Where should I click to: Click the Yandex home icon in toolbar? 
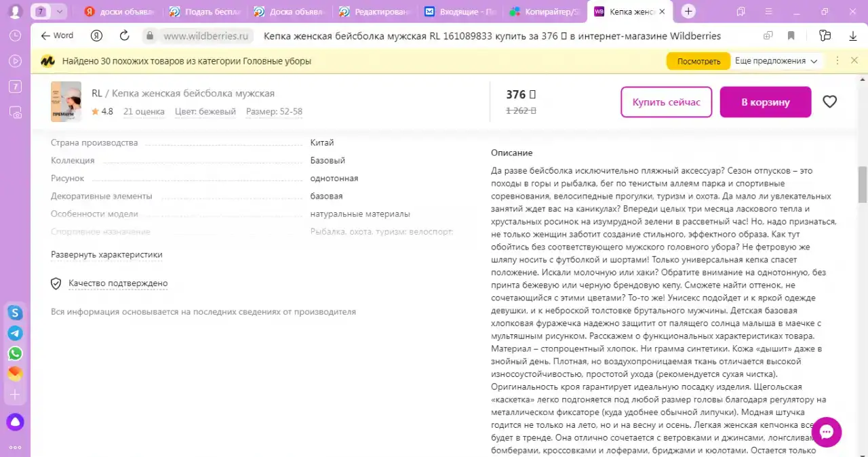point(97,36)
